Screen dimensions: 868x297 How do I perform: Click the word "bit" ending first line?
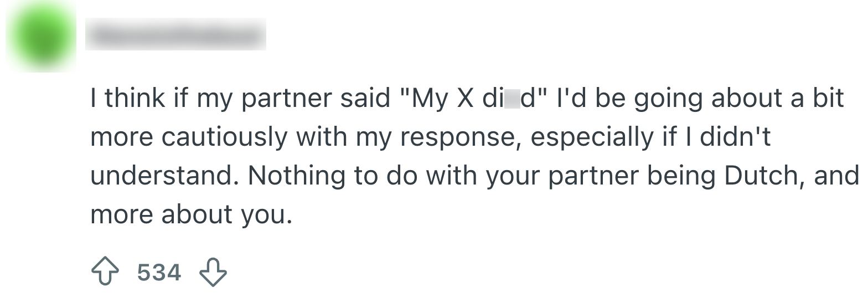pyautogui.click(x=829, y=99)
